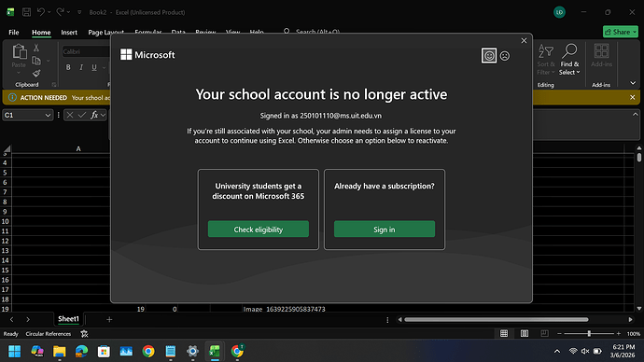Screen dimensions: 644x362
Task: Expand the formula bar chevron
Action: pyautogui.click(x=635, y=114)
